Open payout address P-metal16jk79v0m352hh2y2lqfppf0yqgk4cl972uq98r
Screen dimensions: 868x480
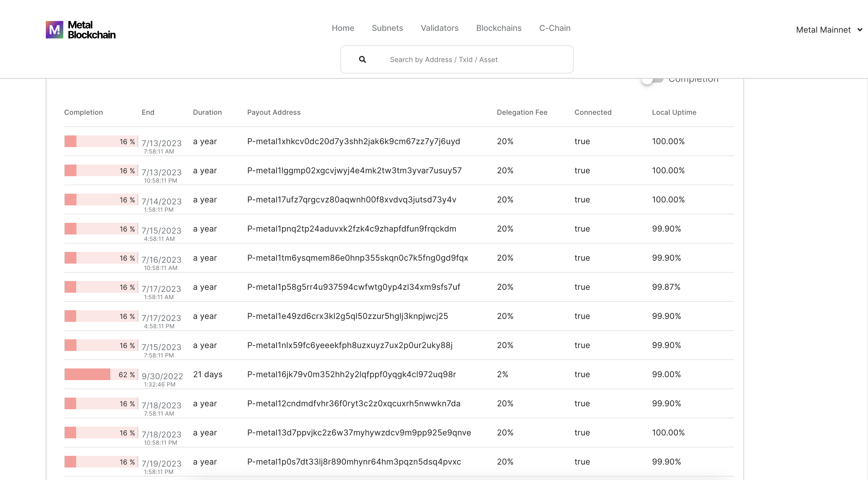pyautogui.click(x=351, y=374)
